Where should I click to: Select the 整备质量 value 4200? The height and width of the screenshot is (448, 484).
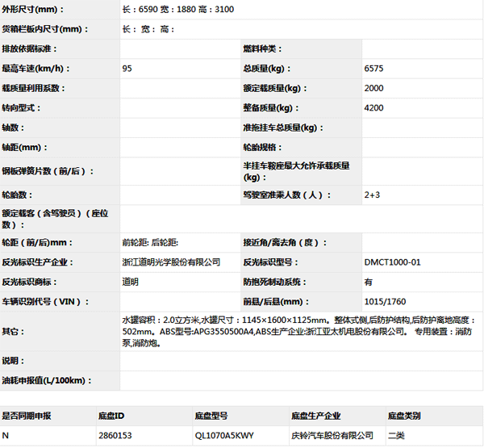click(x=373, y=107)
